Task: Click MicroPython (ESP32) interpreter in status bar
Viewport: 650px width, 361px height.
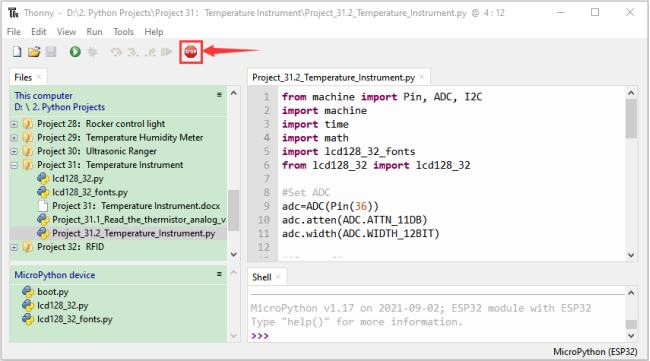Action: [595, 352]
